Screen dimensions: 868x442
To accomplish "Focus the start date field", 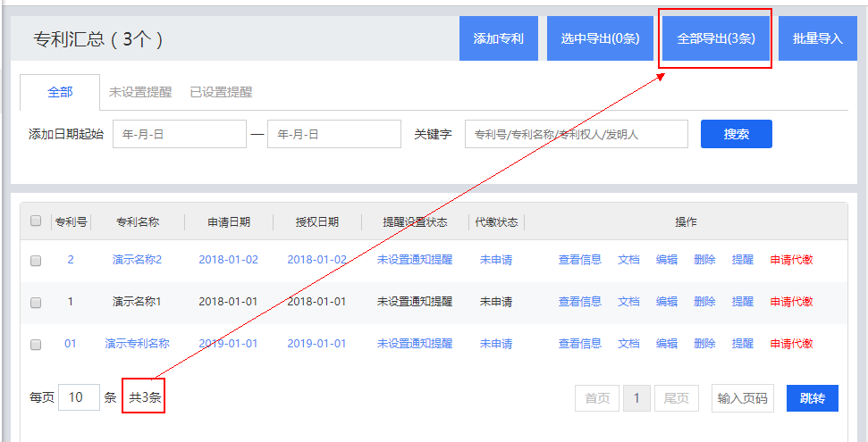I will [x=180, y=134].
